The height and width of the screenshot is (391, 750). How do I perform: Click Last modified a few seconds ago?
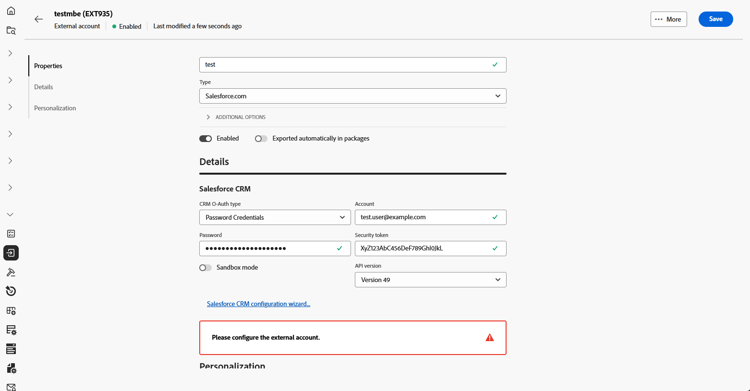[x=198, y=26]
